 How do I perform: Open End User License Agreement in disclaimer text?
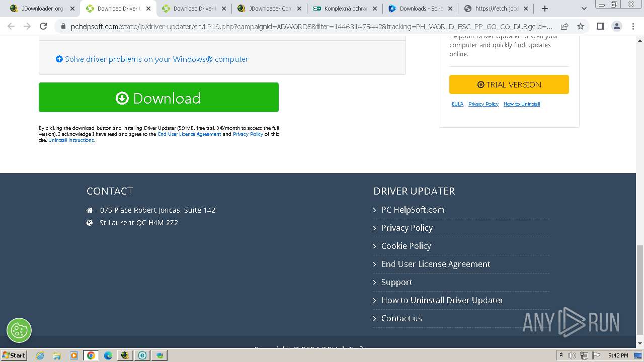click(x=189, y=134)
